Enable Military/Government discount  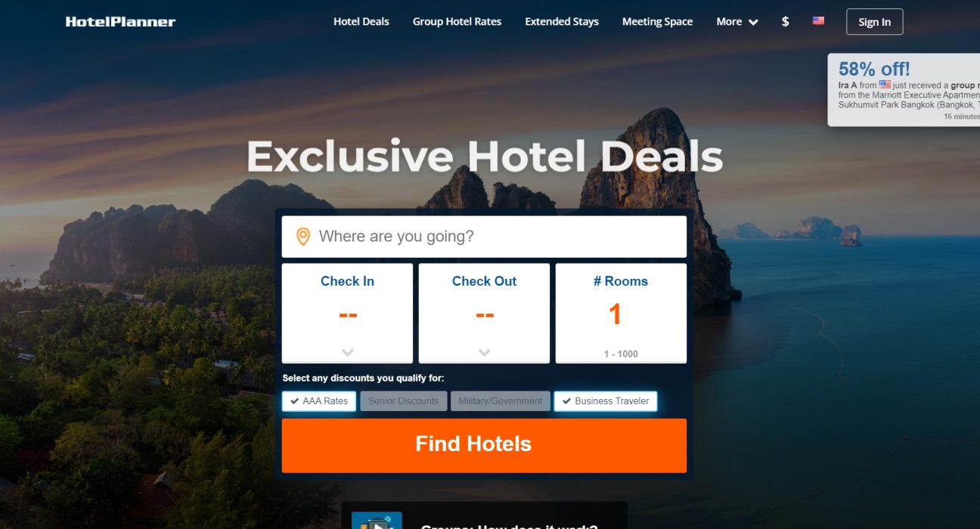(x=501, y=401)
